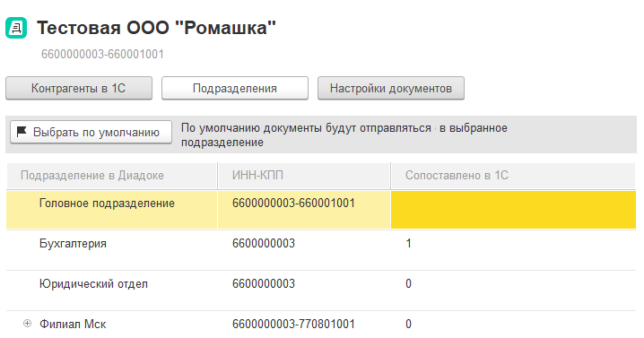This screenshot has height=338, width=644.
Task: Select the Головное подразделение row
Action: click(x=321, y=210)
